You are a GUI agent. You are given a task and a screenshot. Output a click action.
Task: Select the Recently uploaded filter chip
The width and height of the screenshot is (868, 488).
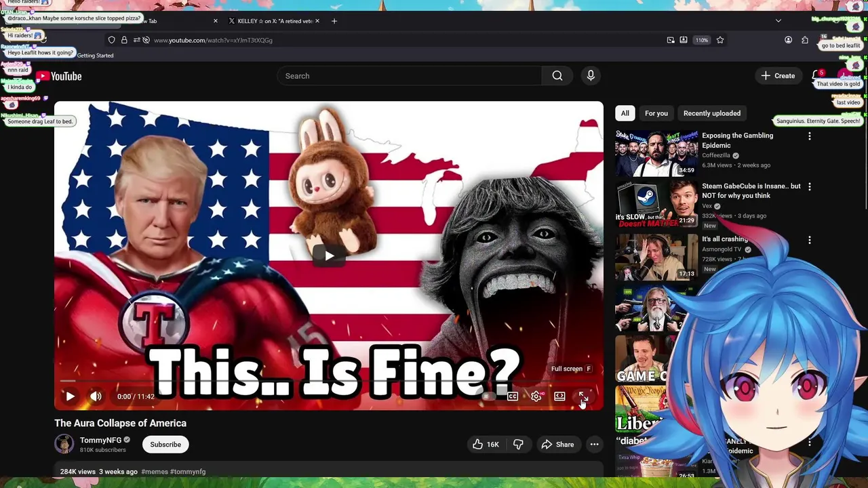pos(712,113)
